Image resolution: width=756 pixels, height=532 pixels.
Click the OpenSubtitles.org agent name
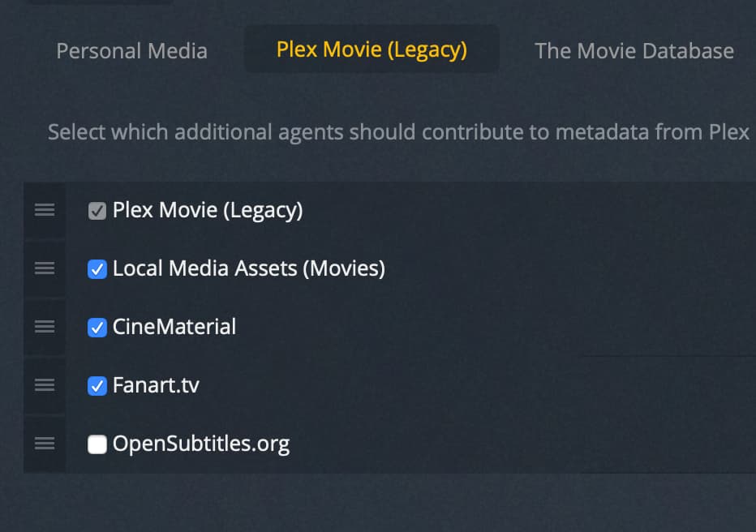click(x=201, y=444)
